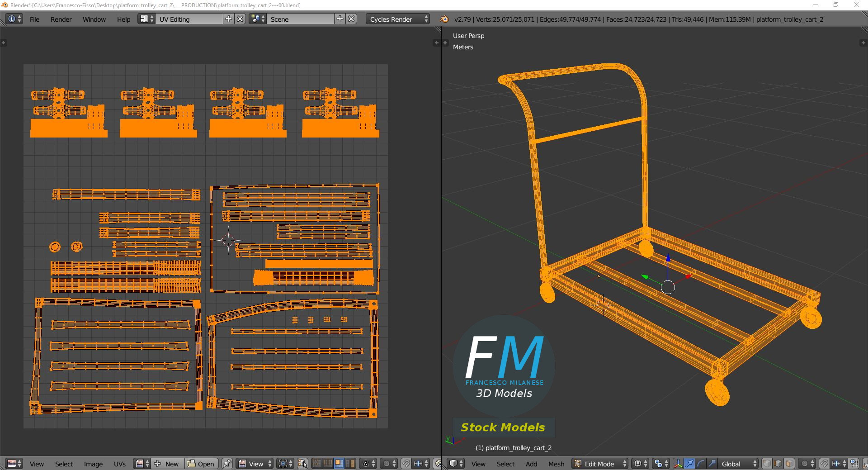This screenshot has height=470, width=868.
Task: Select mesh face select mode
Action: click(789, 464)
